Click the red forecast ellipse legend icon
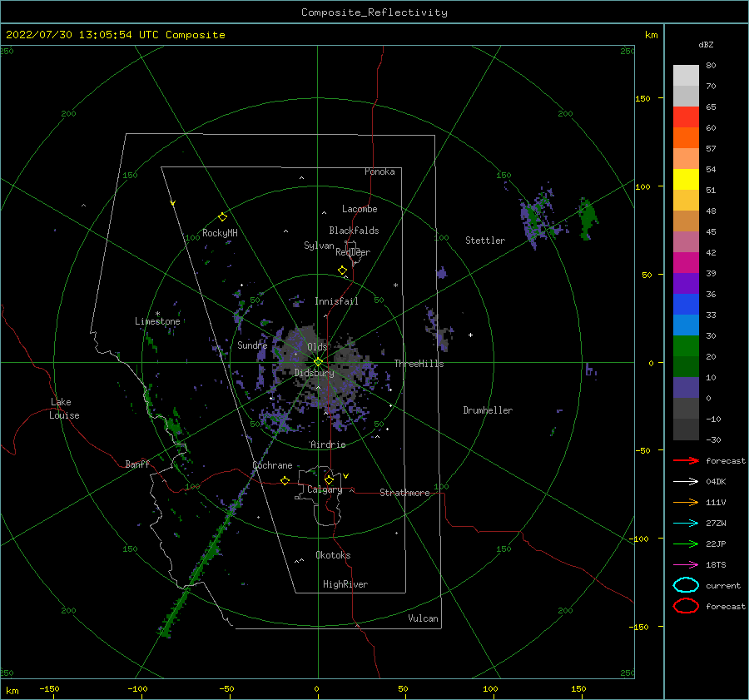 click(686, 606)
